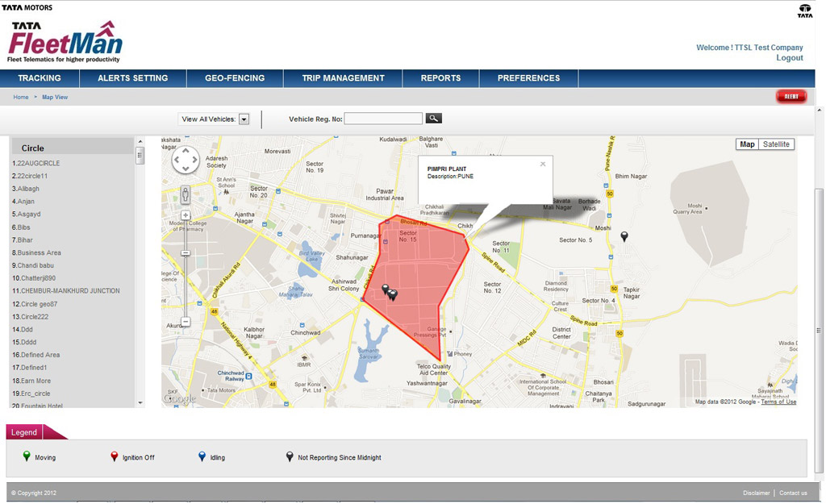This screenshot has height=504, width=826.
Task: Open the PREFERENCES menu
Action: point(528,78)
